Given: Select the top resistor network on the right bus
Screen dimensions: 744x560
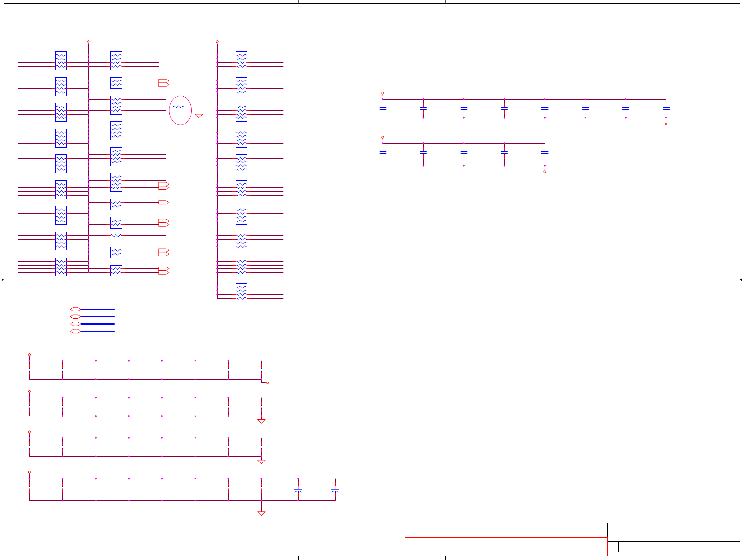Looking at the screenshot, I should [x=241, y=61].
